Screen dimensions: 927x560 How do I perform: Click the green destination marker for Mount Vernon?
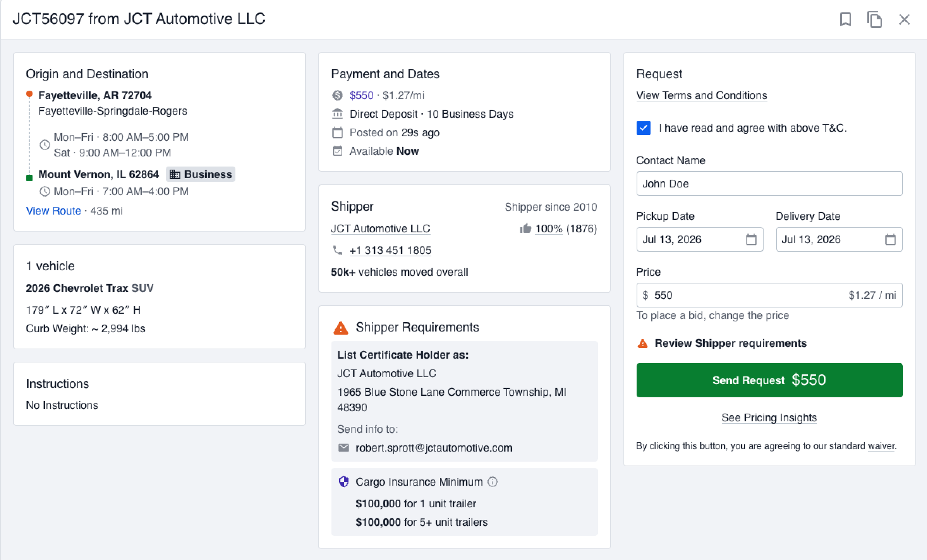tap(29, 178)
